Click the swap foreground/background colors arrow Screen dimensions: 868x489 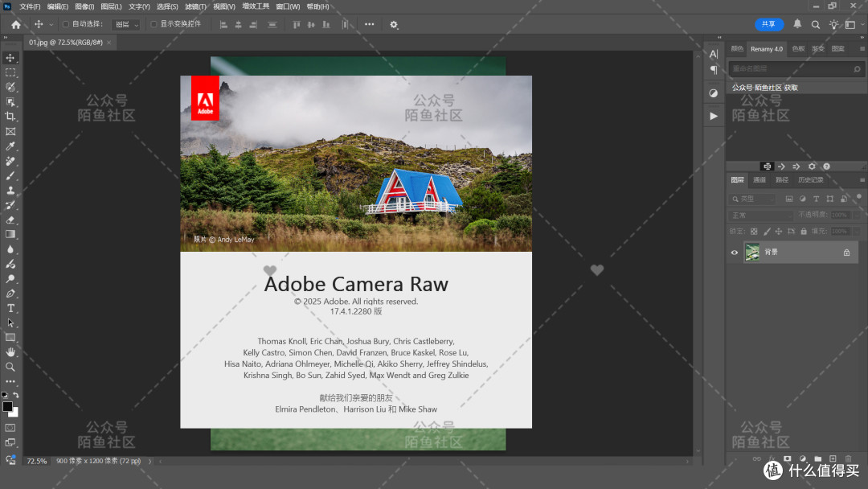tap(16, 395)
